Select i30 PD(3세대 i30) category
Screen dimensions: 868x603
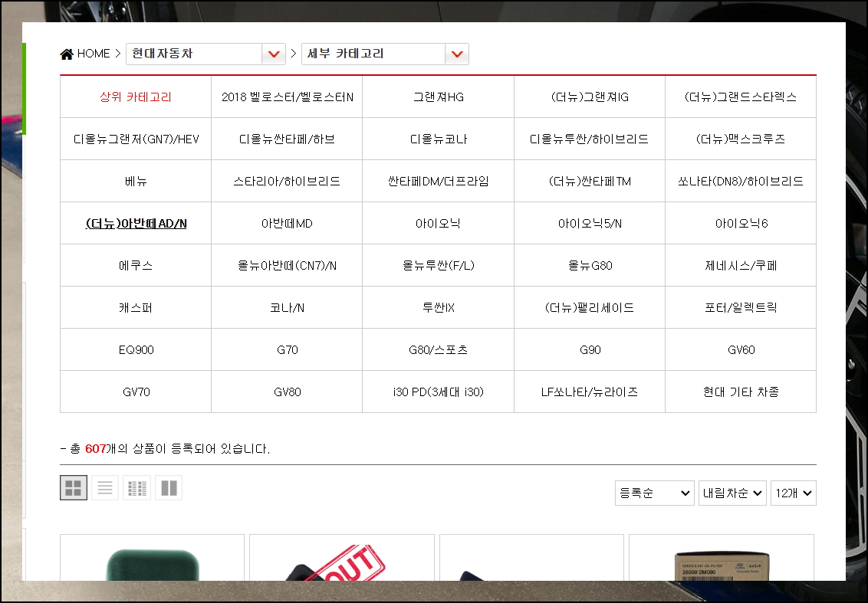439,392
